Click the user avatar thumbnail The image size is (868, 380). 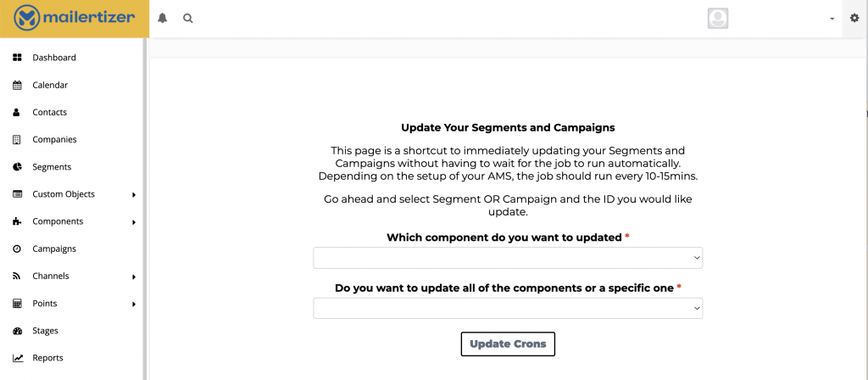[718, 19]
